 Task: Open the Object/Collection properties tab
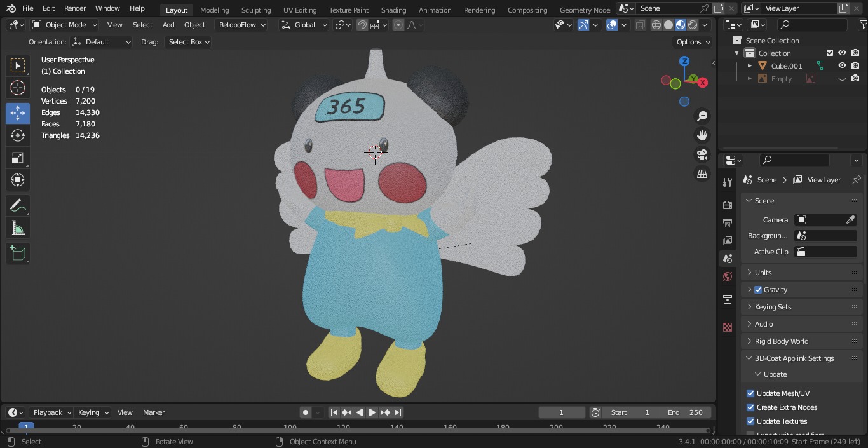click(728, 299)
